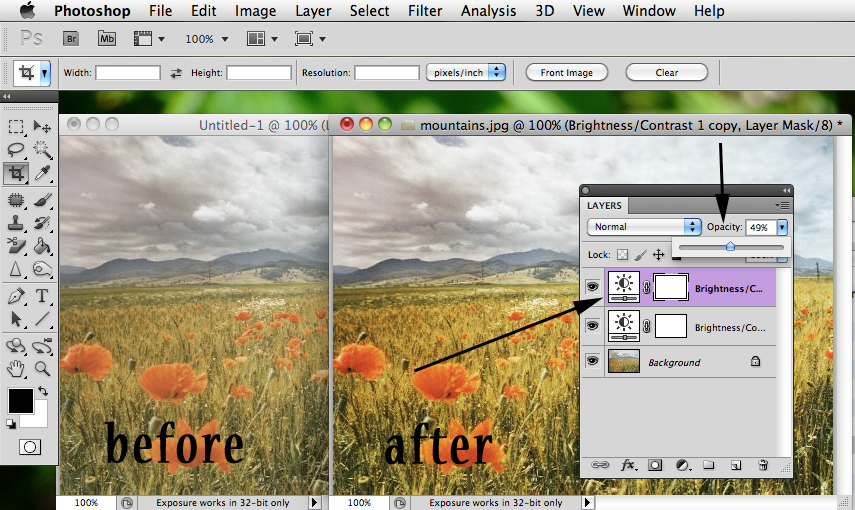This screenshot has width=855, height=510.
Task: Open the fx layer style menu
Action: point(628,465)
